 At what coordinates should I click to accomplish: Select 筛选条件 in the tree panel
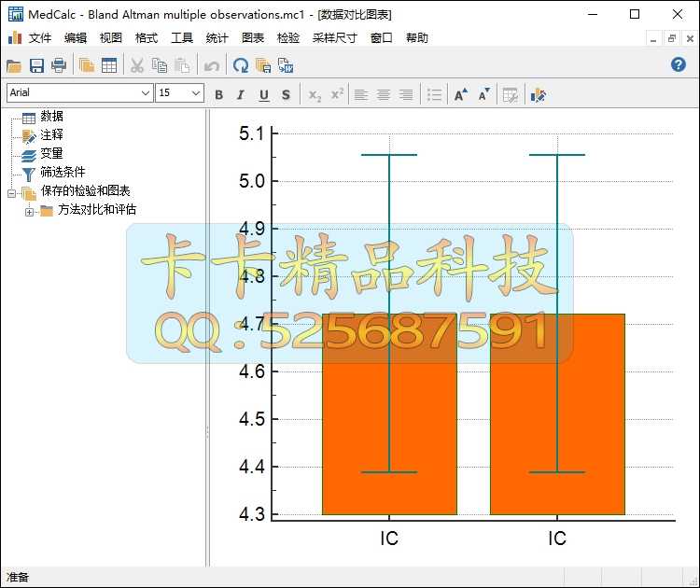coord(63,172)
